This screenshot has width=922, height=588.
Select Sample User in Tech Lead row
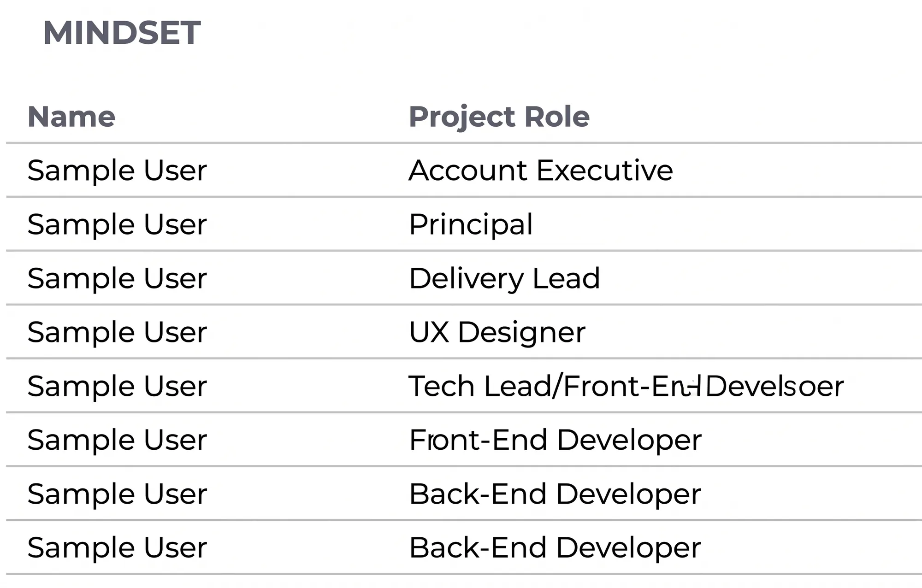(x=117, y=386)
